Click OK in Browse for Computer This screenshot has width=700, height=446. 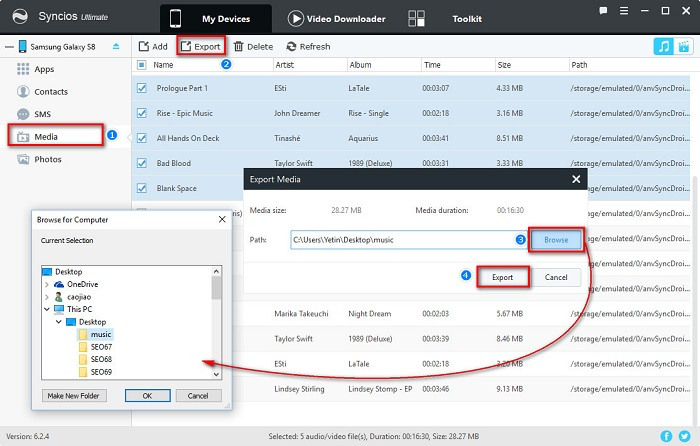(x=147, y=396)
